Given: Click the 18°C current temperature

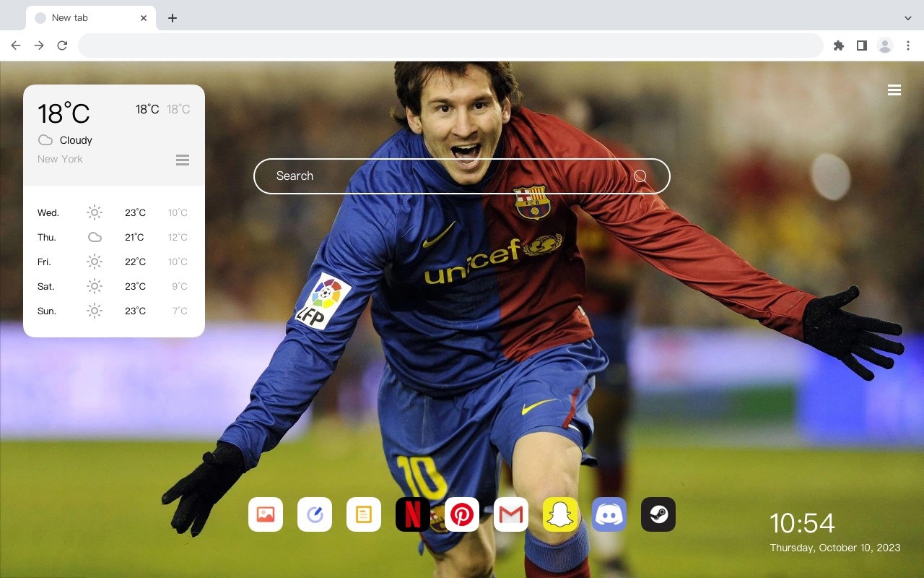Looking at the screenshot, I should pyautogui.click(x=64, y=113).
